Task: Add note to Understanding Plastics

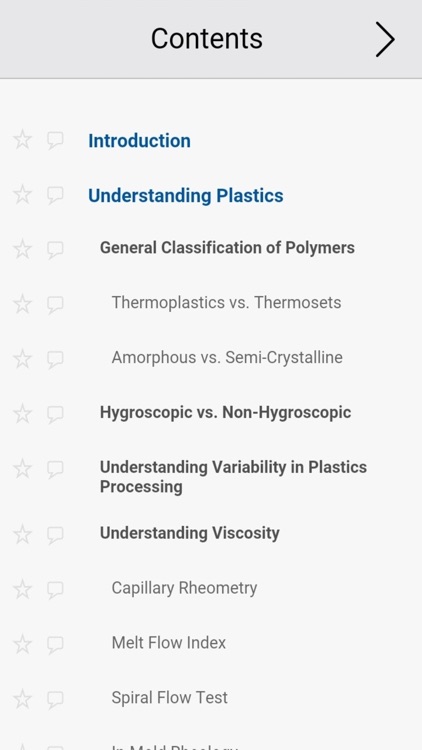Action: [55, 196]
